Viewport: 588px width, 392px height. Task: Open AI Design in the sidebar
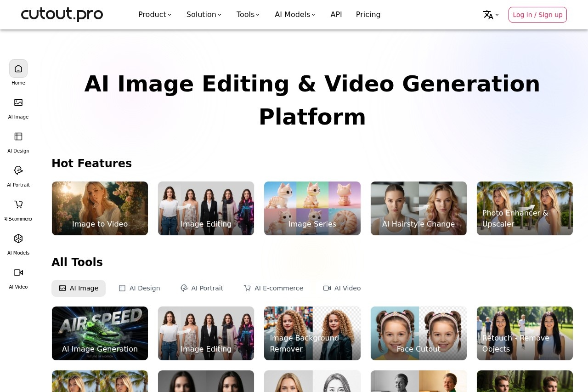coord(18,136)
